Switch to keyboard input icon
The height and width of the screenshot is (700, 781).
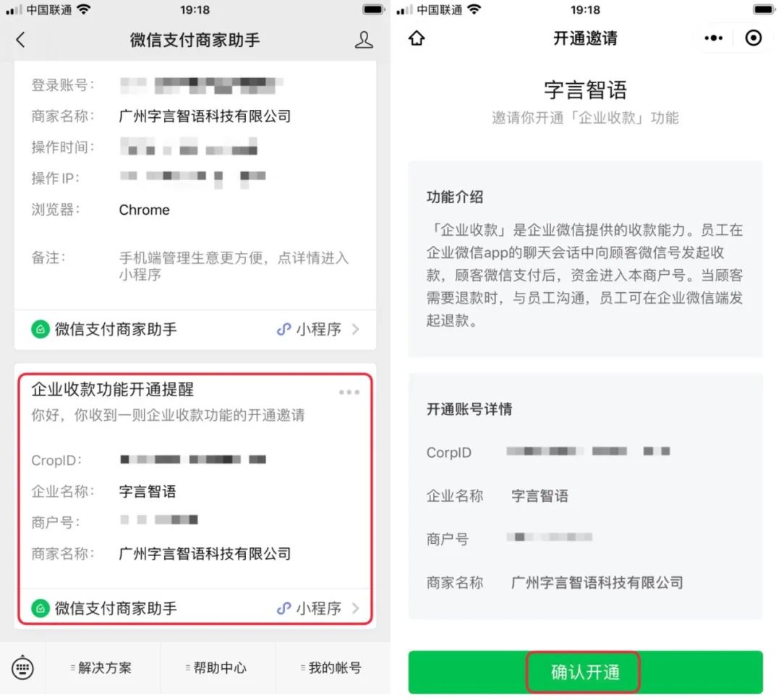pos(22,667)
